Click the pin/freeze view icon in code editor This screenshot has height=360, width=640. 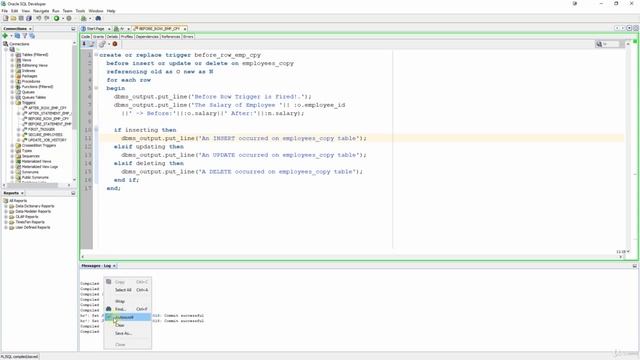point(84,44)
